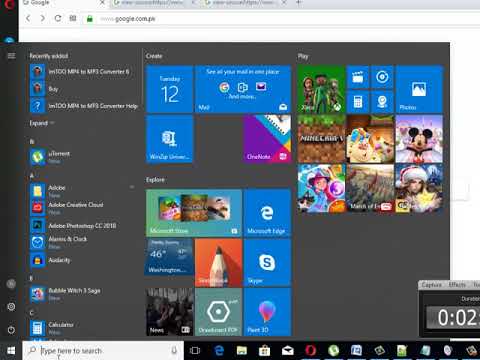This screenshot has height=360, width=480.
Task: Open the Drawboard PDF tile
Action: 218,312
